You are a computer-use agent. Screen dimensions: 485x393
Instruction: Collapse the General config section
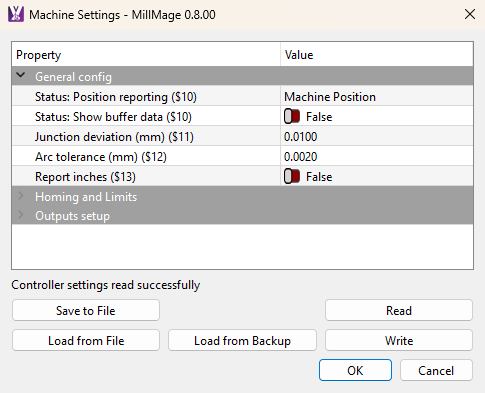click(21, 75)
